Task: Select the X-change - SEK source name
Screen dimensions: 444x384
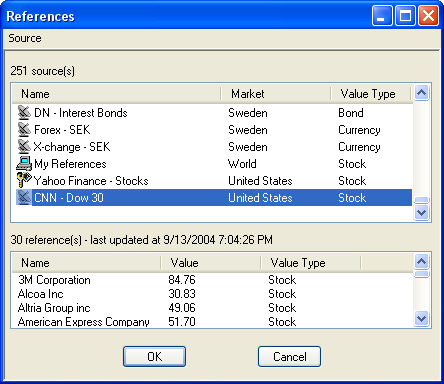Action: point(72,147)
